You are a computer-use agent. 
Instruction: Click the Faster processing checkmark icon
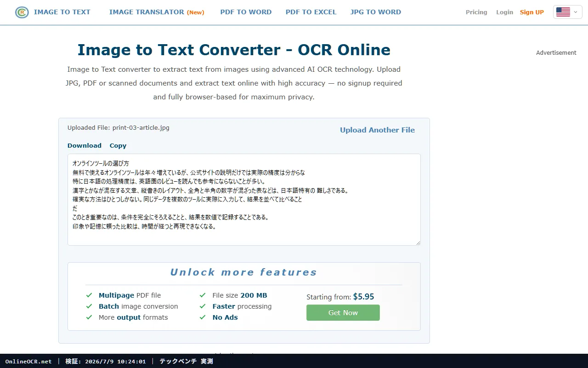pyautogui.click(x=203, y=306)
